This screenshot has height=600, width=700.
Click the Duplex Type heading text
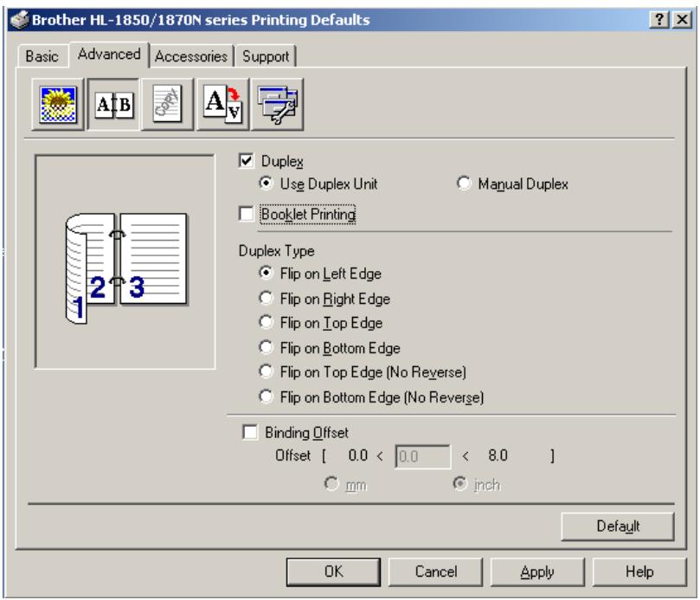click(x=276, y=251)
